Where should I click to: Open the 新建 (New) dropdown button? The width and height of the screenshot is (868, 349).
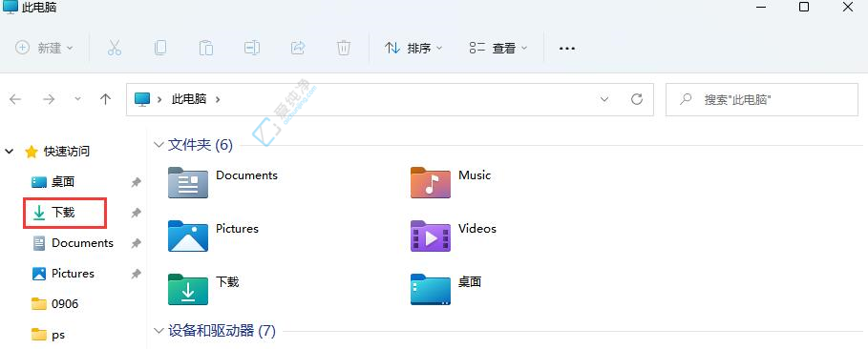click(x=44, y=48)
